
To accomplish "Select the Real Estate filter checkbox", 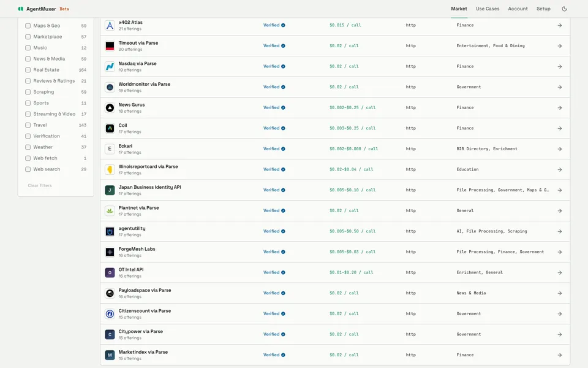I will point(28,70).
